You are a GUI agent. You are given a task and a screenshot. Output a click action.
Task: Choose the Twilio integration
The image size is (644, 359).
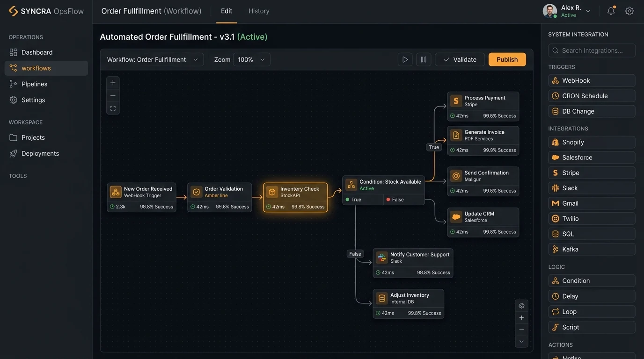tap(592, 219)
